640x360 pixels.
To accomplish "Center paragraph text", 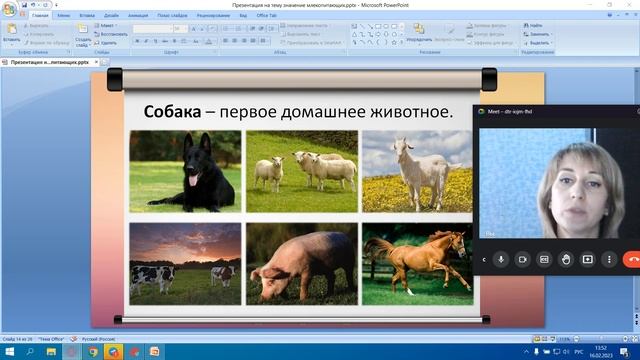I will point(235,41).
